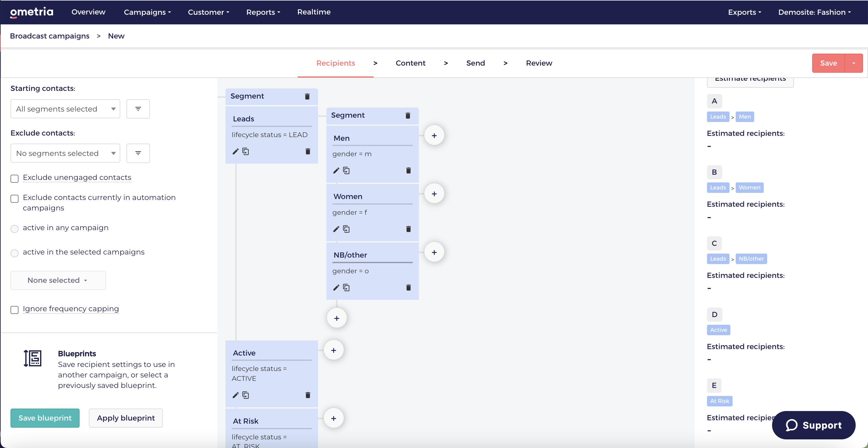Select 'active in any campaign' radio option

(14, 229)
